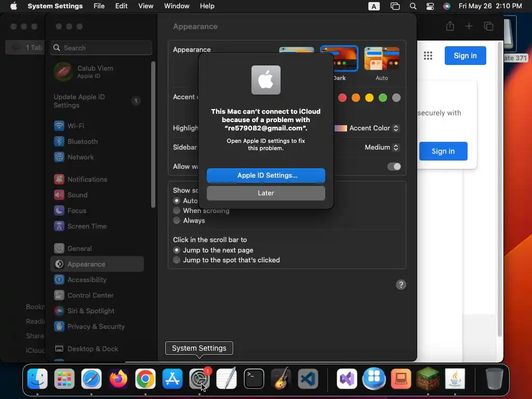
Task: Open the Apple menu
Action: point(14,6)
